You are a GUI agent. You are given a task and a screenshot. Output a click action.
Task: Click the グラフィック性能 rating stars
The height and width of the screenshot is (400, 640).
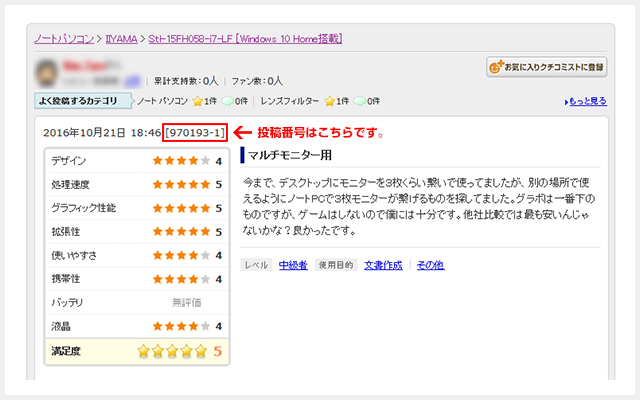(181, 208)
